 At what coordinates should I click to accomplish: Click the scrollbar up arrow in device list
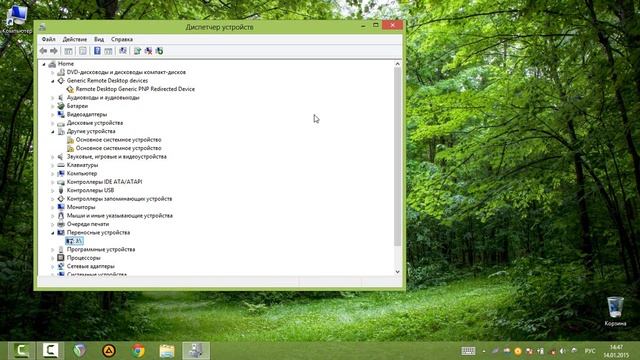click(x=398, y=64)
